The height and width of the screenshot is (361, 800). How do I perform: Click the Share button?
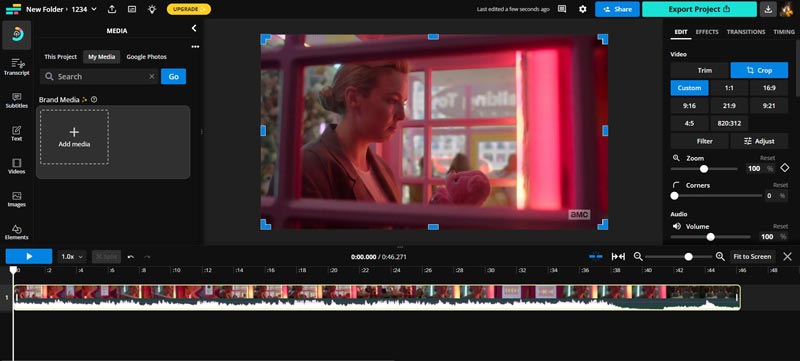[617, 9]
